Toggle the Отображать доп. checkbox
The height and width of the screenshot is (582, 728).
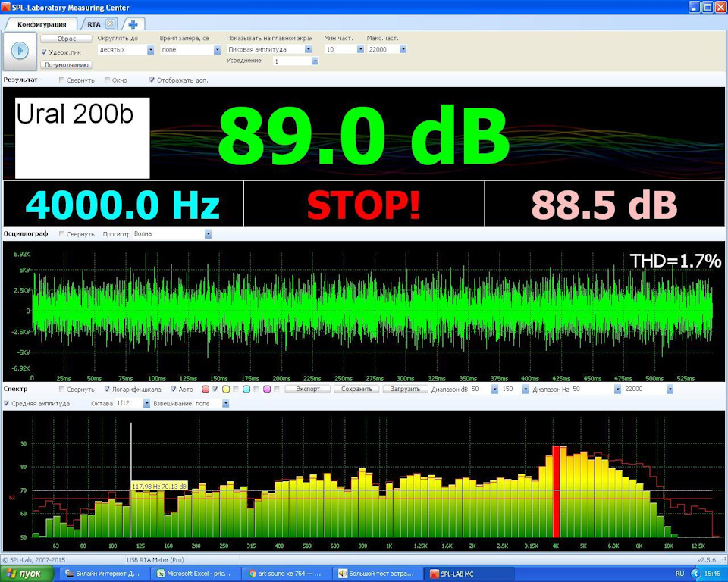click(x=152, y=80)
